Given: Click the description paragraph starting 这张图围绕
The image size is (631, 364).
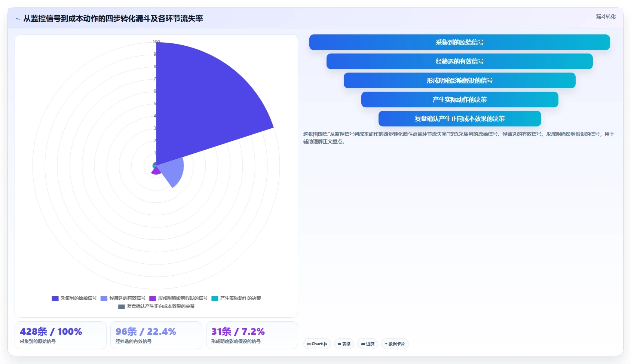Looking at the screenshot, I should (459, 138).
